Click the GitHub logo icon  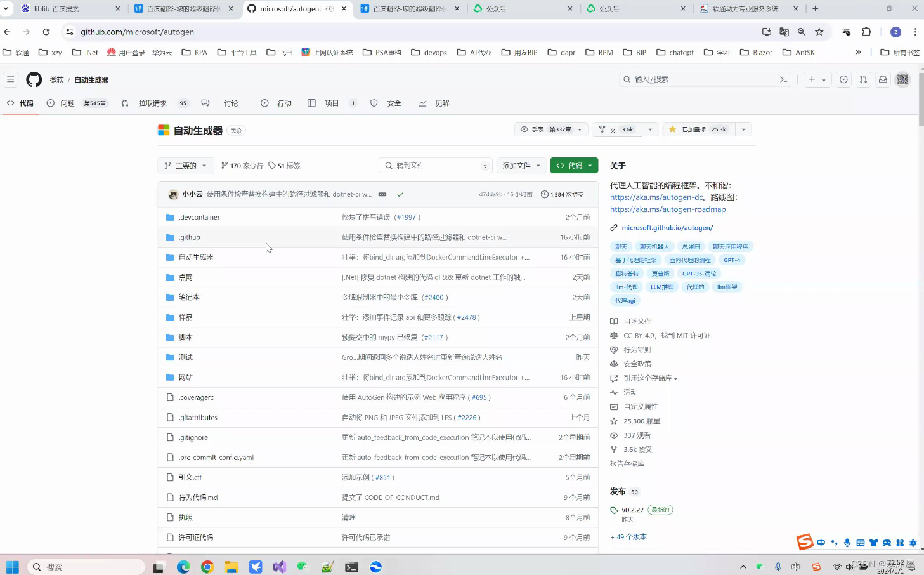(x=34, y=79)
